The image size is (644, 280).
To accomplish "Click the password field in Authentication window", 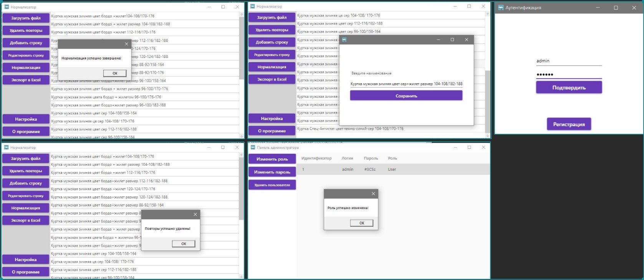I will point(569,74).
